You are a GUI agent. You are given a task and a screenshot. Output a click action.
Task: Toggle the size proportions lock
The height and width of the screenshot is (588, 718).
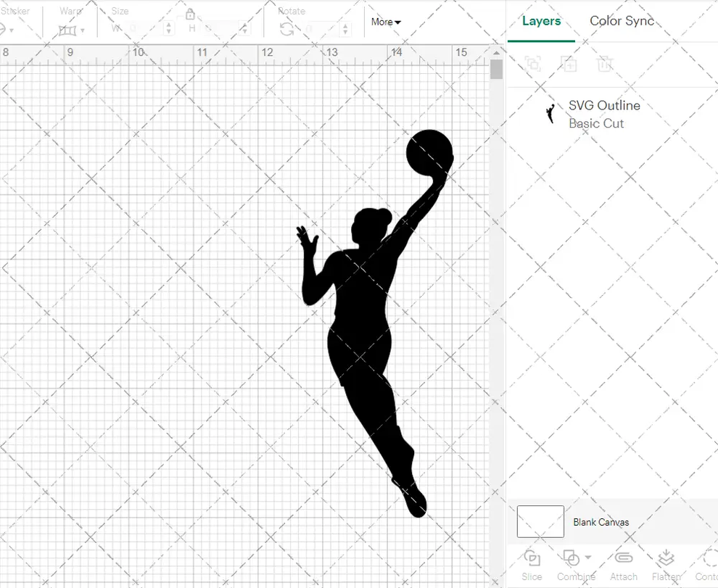(x=190, y=15)
